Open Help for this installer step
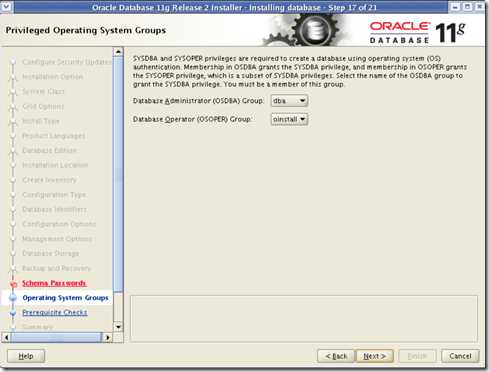 [26, 356]
